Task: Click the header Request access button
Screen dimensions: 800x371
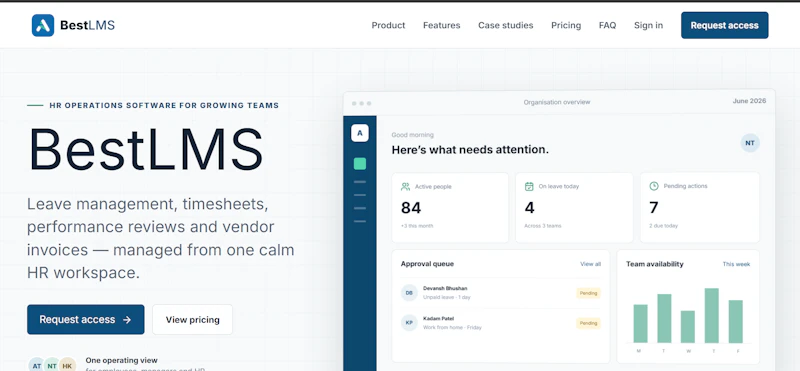Action: tap(724, 25)
